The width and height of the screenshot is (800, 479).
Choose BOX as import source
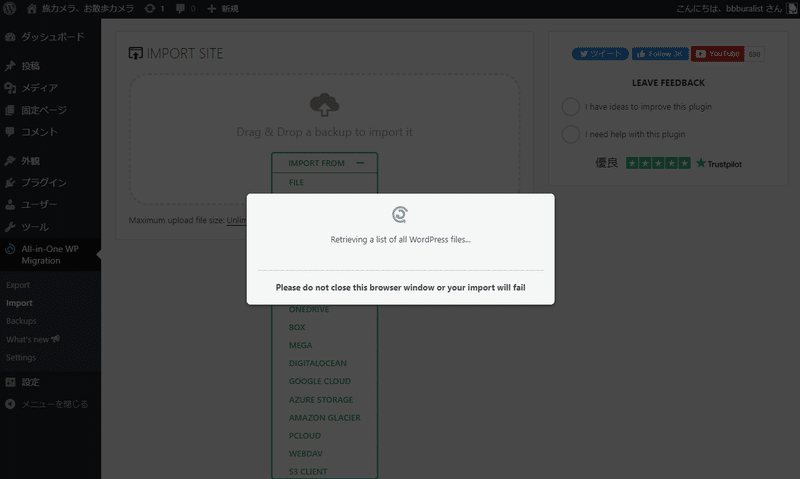click(x=297, y=327)
